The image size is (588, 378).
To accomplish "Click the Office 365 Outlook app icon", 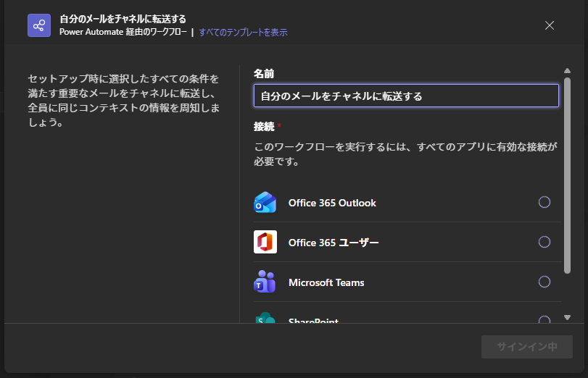I will (x=265, y=202).
